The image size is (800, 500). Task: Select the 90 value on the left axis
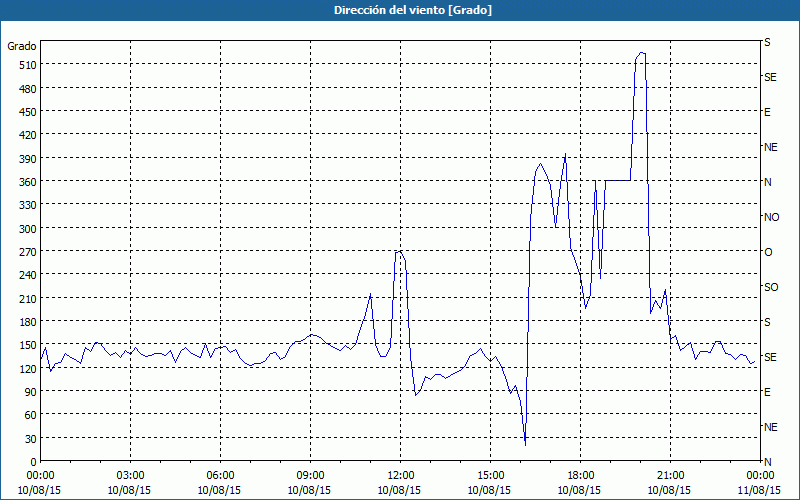[x=31, y=392]
